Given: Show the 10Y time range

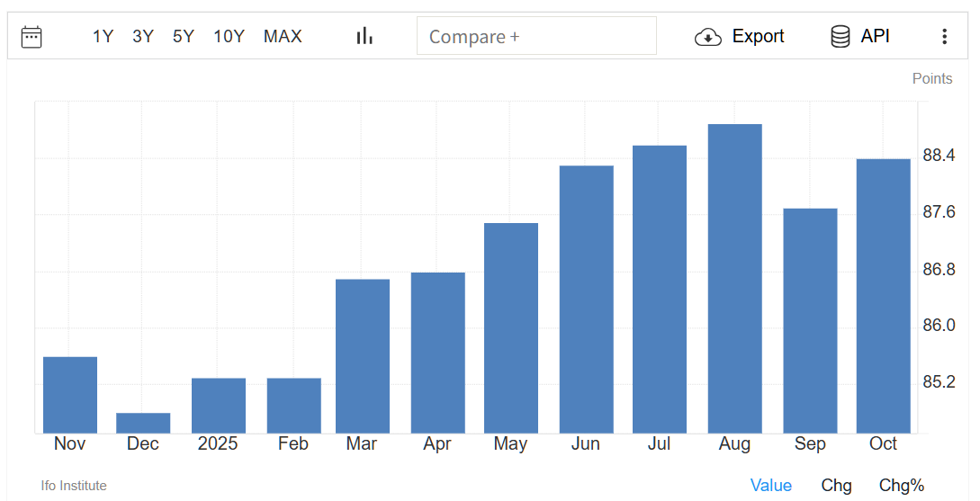Looking at the screenshot, I should point(229,37).
